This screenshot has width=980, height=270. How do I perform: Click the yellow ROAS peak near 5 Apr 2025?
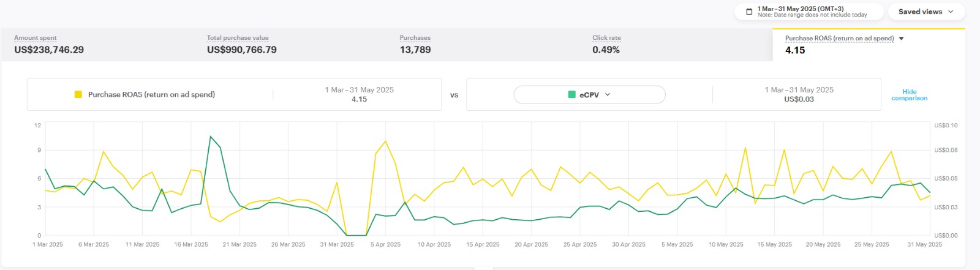[385, 141]
